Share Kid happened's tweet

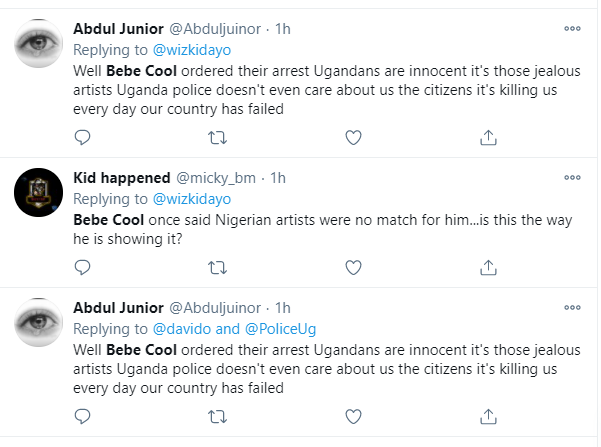487,266
